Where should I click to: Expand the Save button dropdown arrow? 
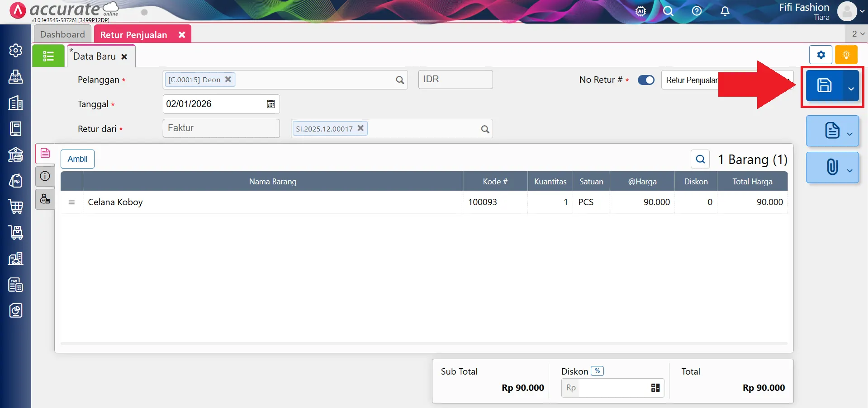[x=851, y=89]
